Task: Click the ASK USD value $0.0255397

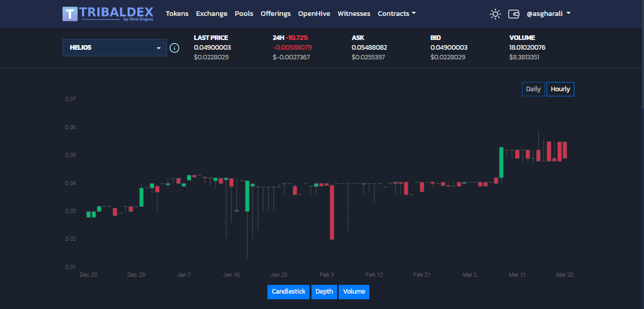Action: coord(368,57)
